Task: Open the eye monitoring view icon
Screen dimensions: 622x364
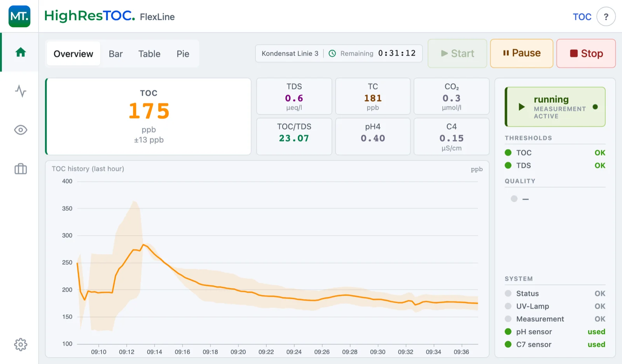Action: (x=21, y=130)
